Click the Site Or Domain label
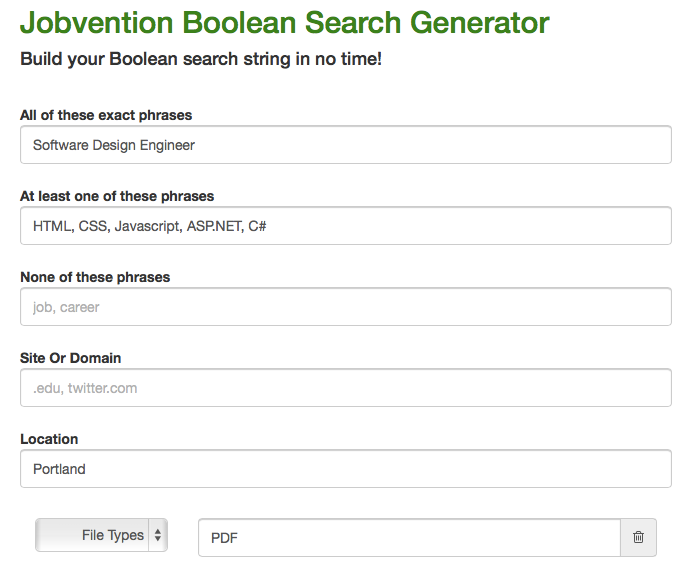 71,358
